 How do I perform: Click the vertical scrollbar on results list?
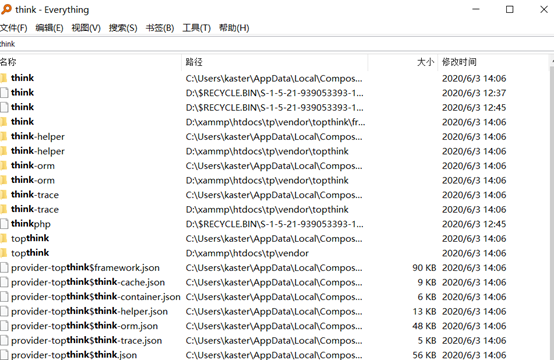coord(552,212)
